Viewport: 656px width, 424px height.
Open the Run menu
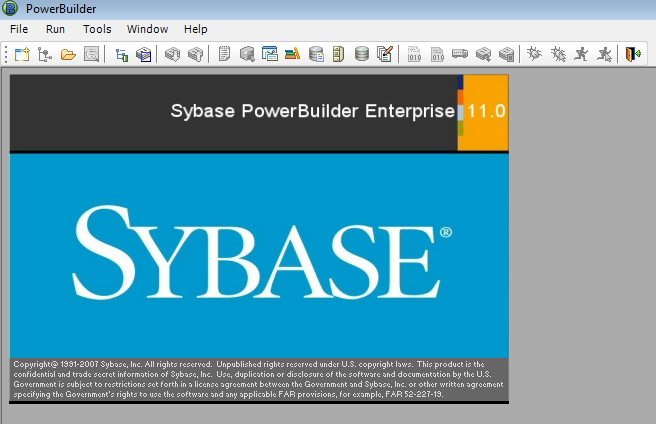(x=55, y=29)
